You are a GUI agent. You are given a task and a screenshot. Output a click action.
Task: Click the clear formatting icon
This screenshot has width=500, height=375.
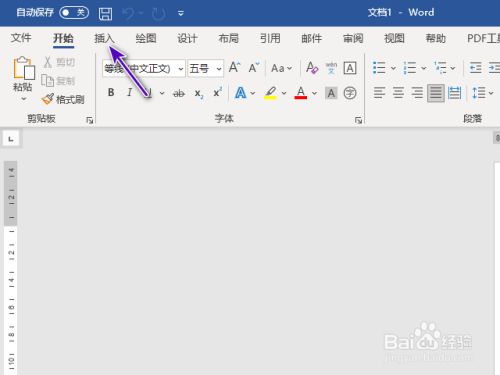pyautogui.click(x=312, y=68)
